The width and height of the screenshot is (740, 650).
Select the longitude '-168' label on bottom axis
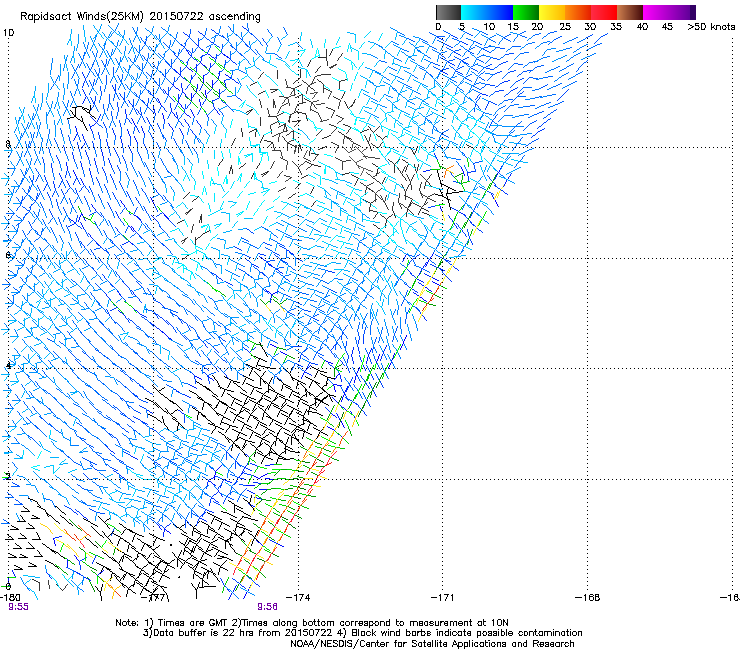click(x=588, y=598)
